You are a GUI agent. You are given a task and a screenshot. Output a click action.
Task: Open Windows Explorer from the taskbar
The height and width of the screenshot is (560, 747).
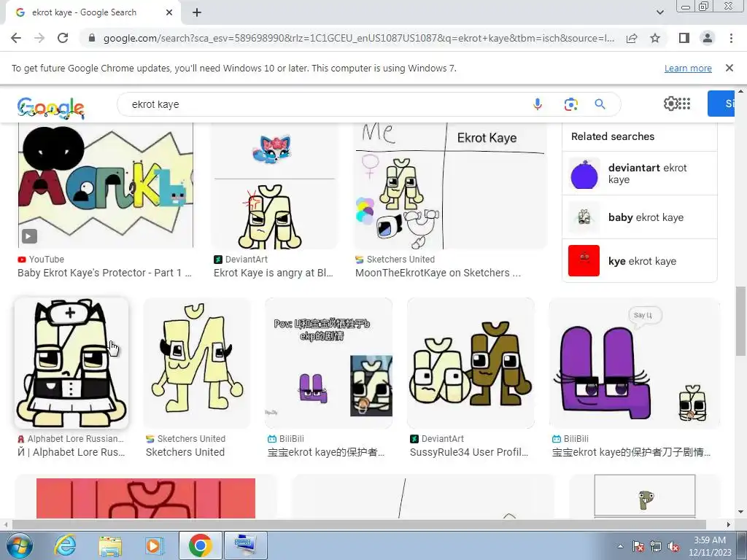tap(110, 545)
